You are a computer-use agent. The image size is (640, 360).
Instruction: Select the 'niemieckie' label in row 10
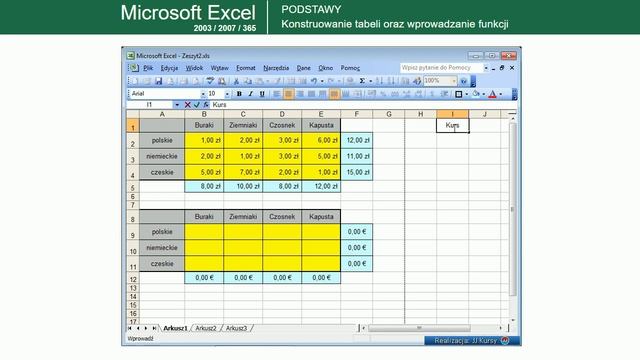pyautogui.click(x=162, y=248)
